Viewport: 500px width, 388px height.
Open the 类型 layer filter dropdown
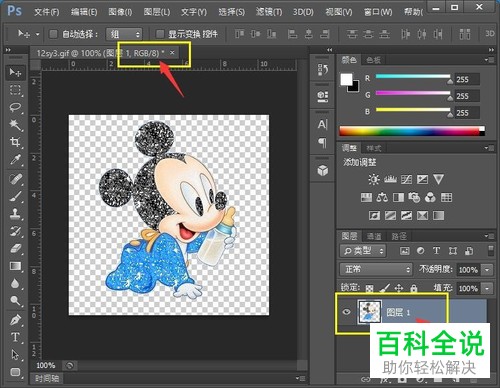coord(363,251)
